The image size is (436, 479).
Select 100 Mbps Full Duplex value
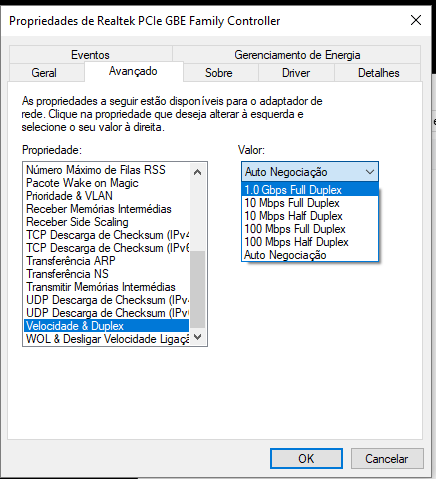(310, 229)
